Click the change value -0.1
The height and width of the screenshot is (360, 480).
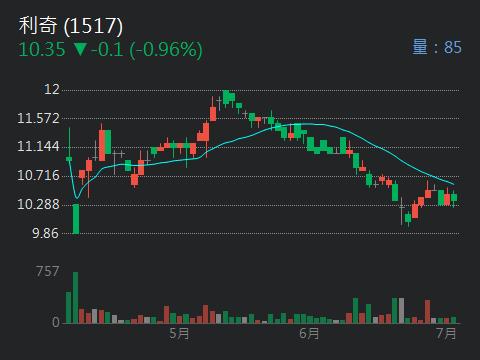[x=107, y=50]
